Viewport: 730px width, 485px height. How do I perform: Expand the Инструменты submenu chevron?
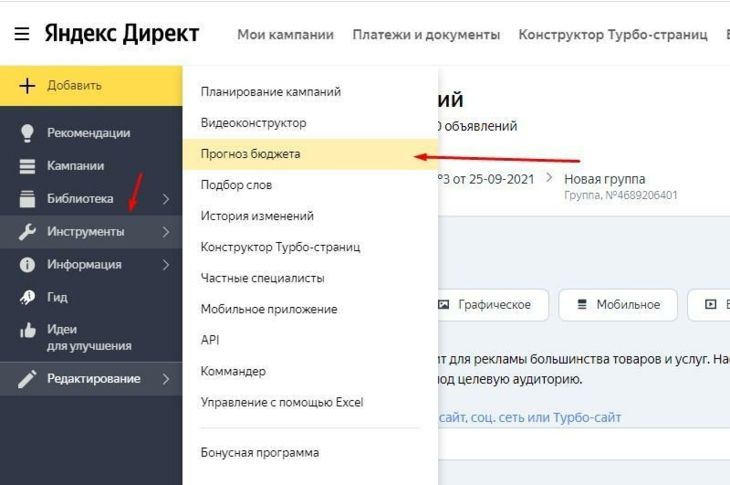click(x=166, y=232)
